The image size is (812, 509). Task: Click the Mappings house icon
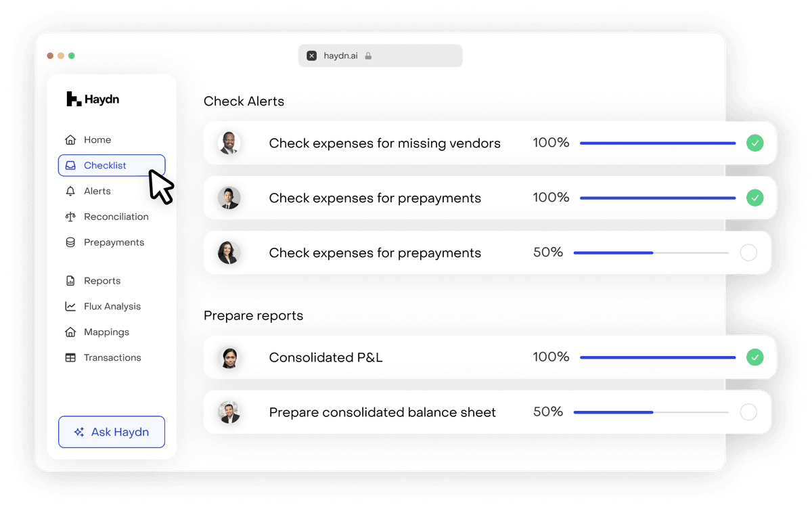(x=70, y=332)
